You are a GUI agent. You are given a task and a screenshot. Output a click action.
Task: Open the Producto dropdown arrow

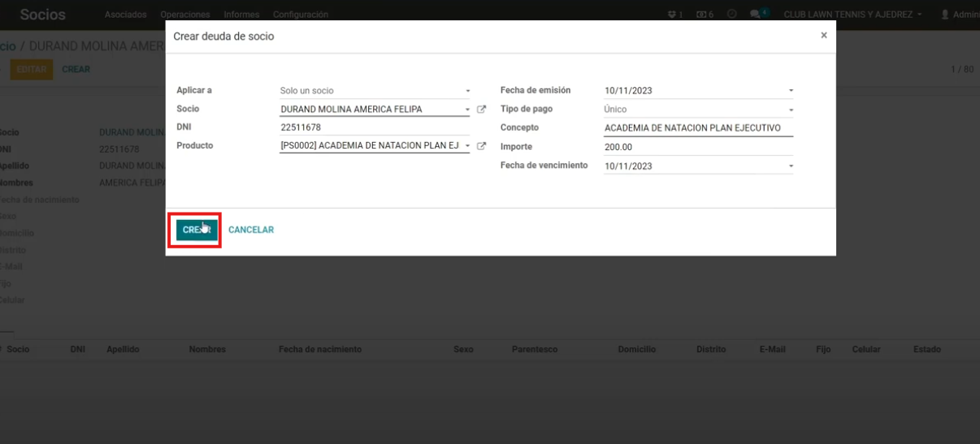[467, 146]
